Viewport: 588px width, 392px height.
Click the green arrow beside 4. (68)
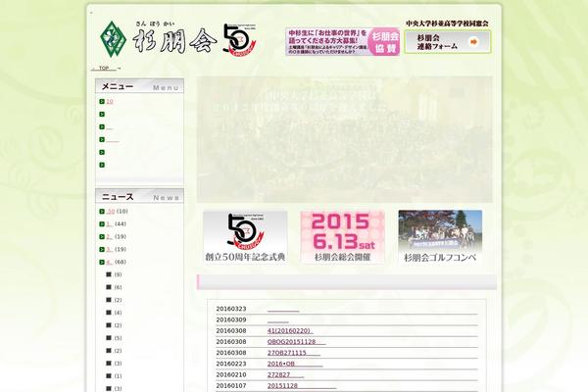(x=102, y=263)
